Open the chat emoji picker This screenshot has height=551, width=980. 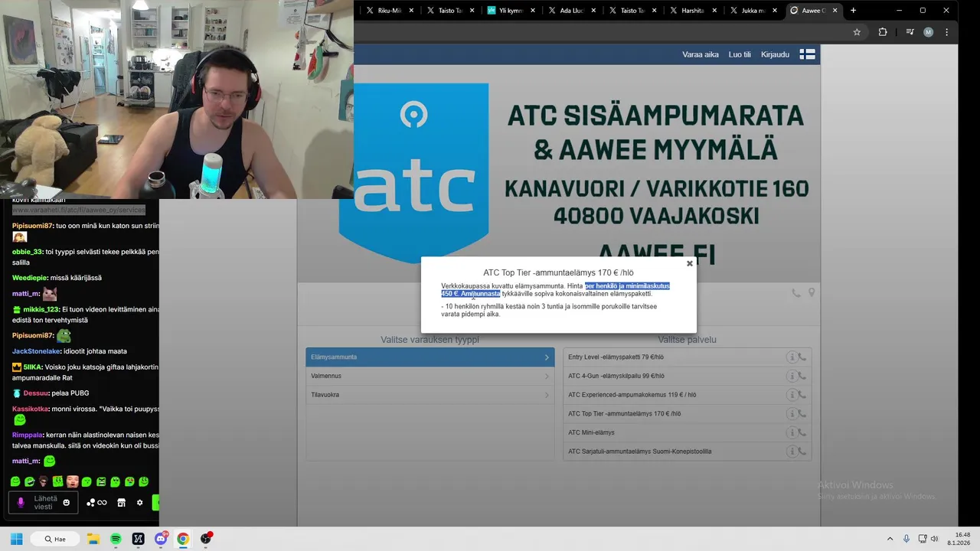point(66,503)
